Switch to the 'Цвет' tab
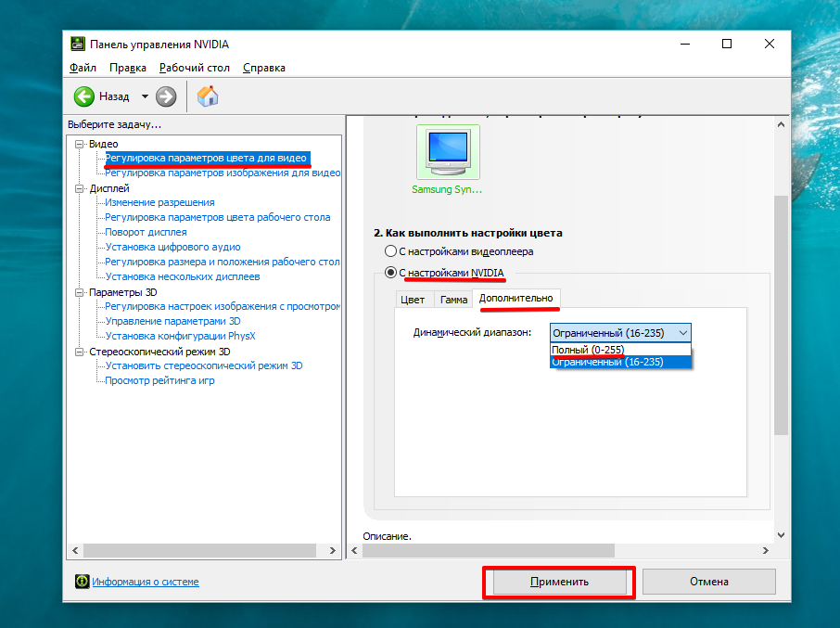Viewport: 840px width, 628px height. [x=412, y=300]
